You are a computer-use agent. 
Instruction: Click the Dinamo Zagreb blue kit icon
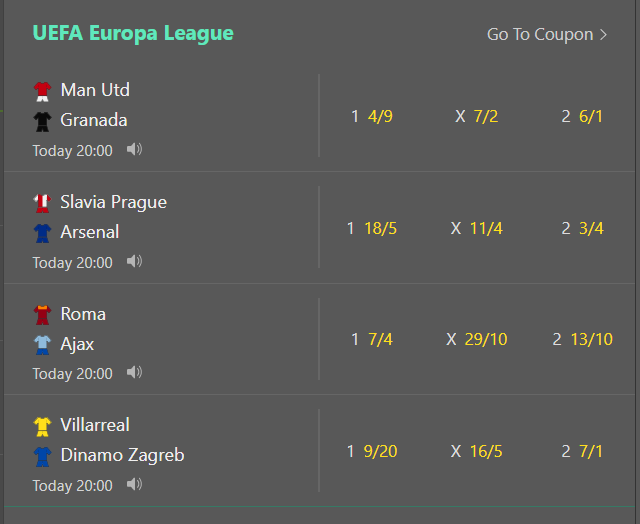coord(42,457)
